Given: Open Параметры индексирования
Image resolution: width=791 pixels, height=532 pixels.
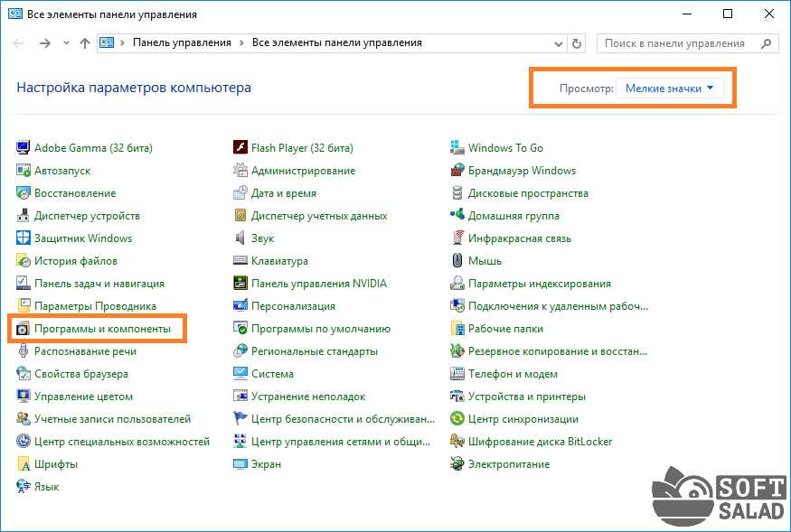Looking at the screenshot, I should tap(540, 284).
